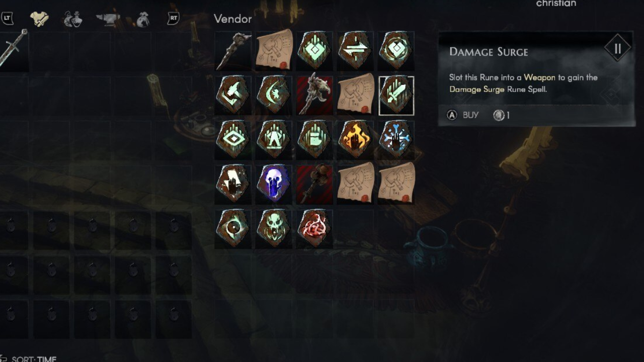The width and height of the screenshot is (644, 362).
Task: Select the Damage Surge sword rune
Action: (396, 96)
